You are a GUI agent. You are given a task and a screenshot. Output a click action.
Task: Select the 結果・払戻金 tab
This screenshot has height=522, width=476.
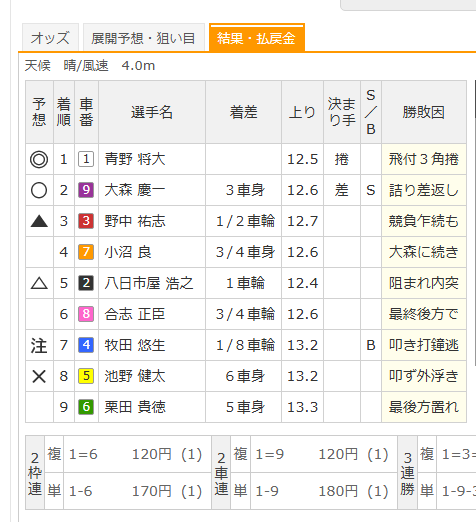[x=257, y=37]
